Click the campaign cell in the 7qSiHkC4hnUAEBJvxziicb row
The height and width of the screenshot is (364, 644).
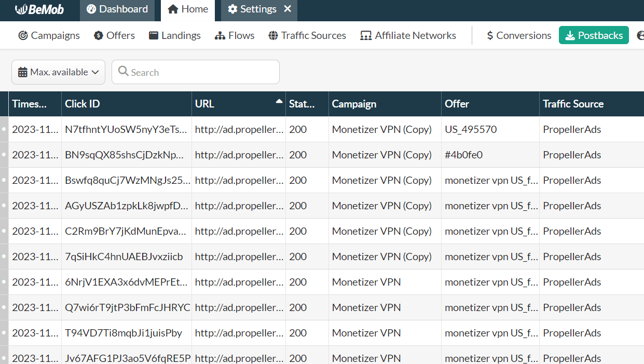coord(385,257)
